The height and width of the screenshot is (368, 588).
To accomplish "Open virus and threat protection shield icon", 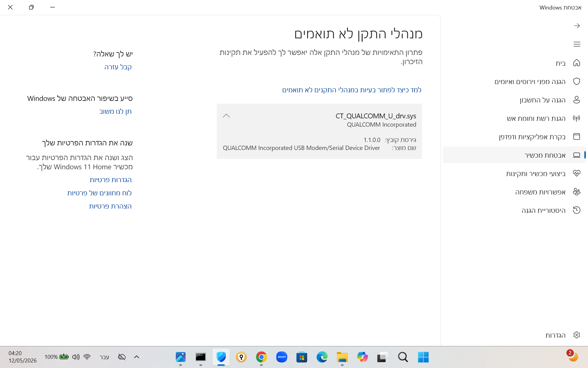I will point(577,81).
